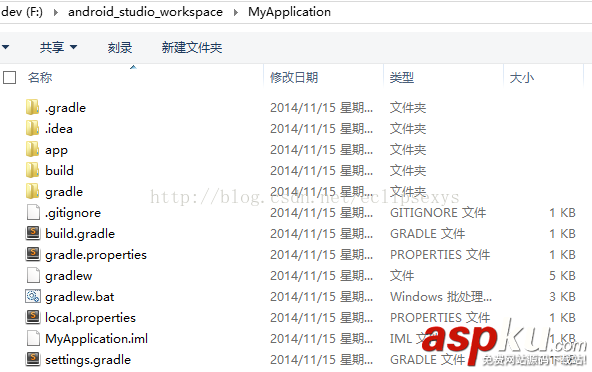Expand the arrow after android_studio_workspace breadcrumb

coord(236,12)
